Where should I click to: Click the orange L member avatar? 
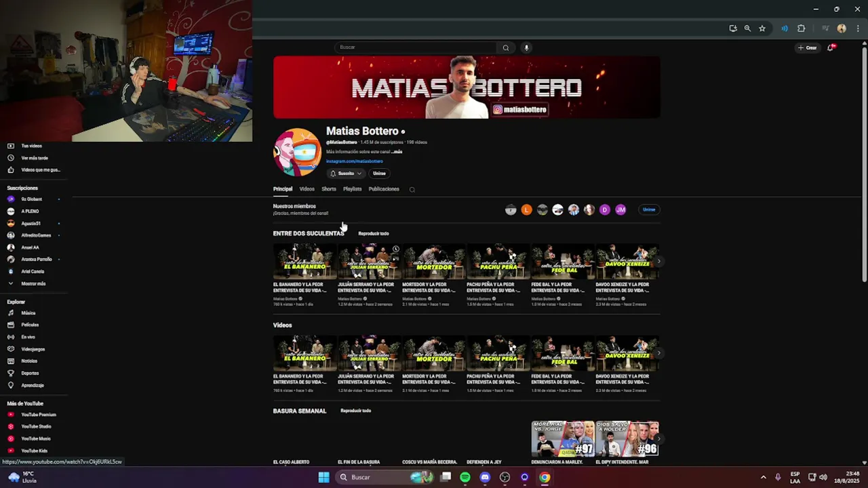[x=526, y=210]
